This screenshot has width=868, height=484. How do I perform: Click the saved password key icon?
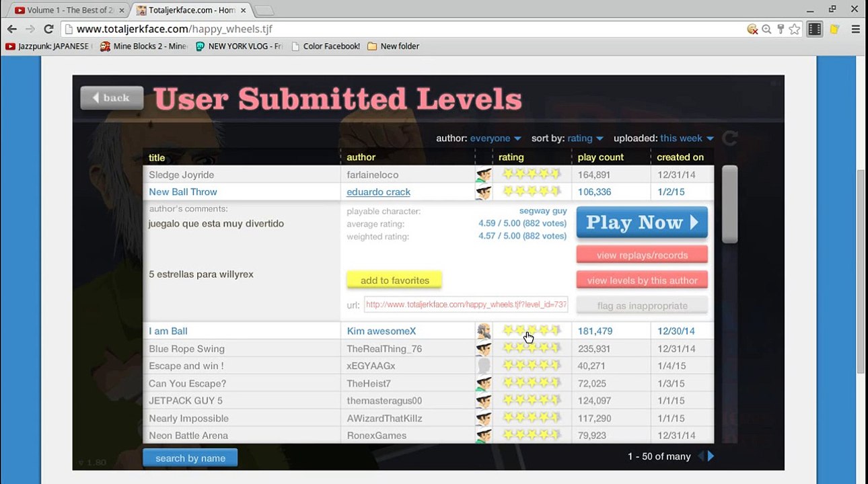pyautogui.click(x=781, y=29)
